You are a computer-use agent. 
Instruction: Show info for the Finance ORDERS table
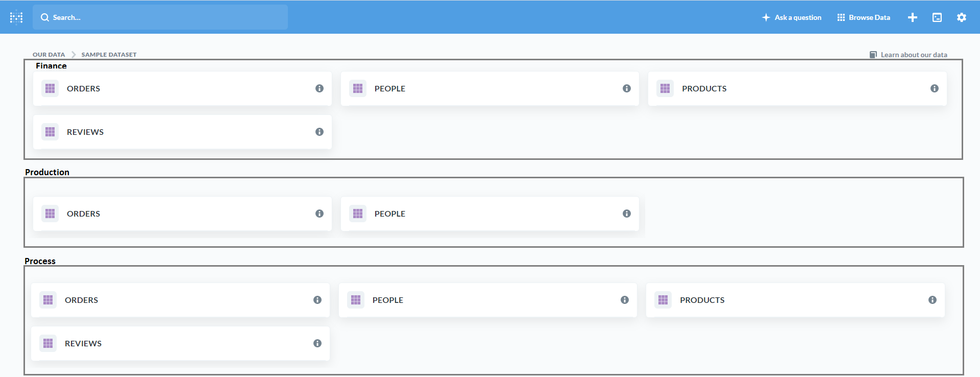pos(319,88)
